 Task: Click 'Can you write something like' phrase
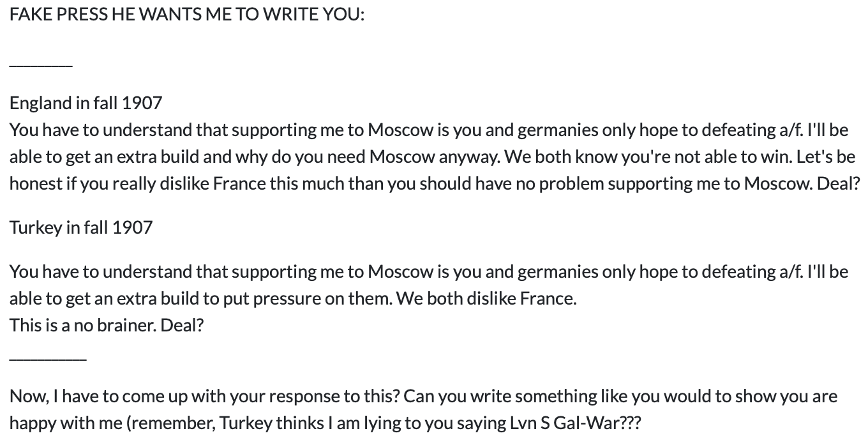coord(500,397)
